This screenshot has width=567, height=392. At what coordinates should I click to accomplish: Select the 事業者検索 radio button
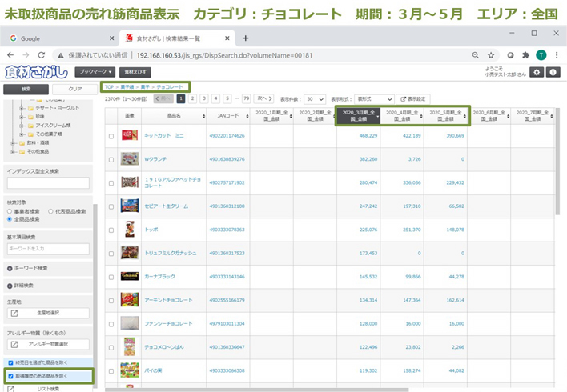tap(10, 211)
